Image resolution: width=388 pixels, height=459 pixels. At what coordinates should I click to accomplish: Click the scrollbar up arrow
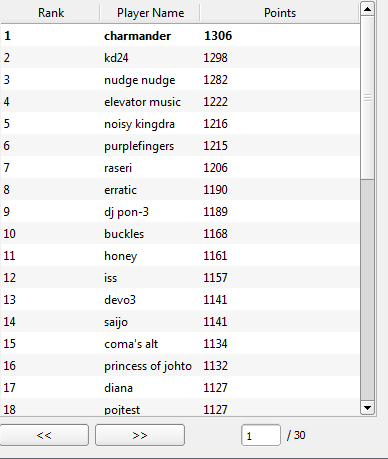click(367, 9)
